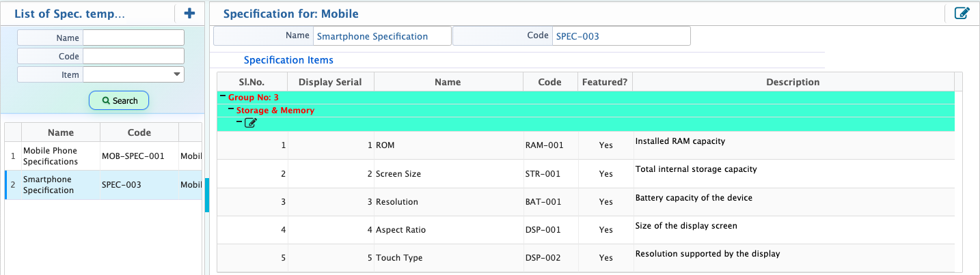Collapse the Storage & Memory subgroup
Image resolution: width=980 pixels, height=275 pixels.
click(x=231, y=109)
